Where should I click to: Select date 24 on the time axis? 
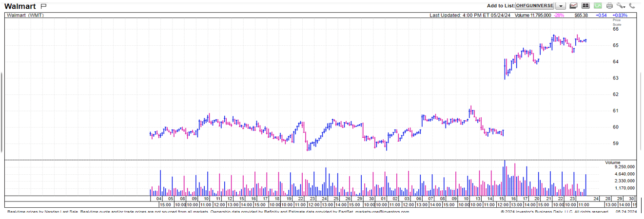[x=596, y=199]
